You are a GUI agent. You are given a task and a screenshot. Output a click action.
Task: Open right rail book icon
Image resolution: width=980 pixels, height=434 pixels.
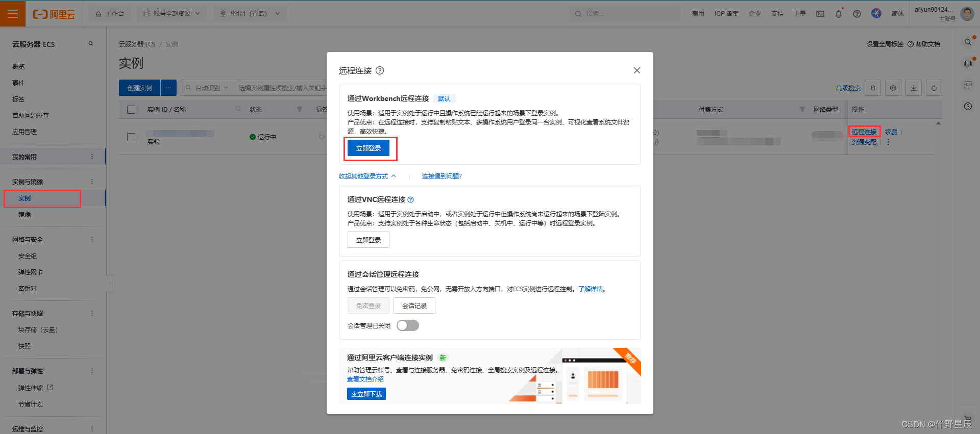click(x=968, y=64)
